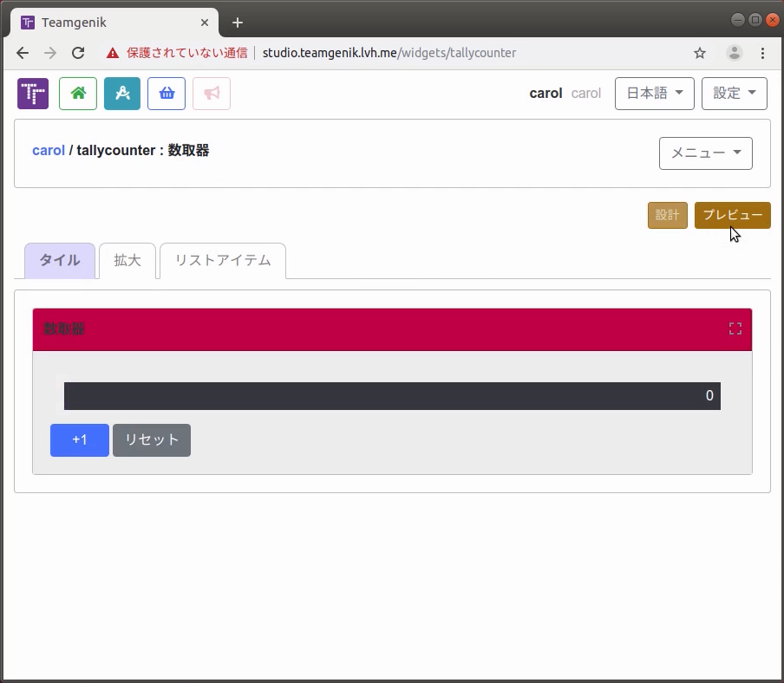Click the 保護されていない通信 security label

pos(187,53)
